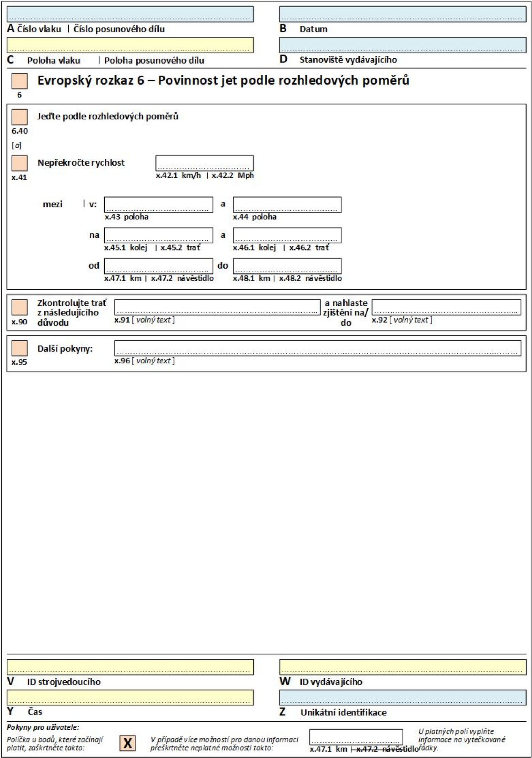Click the x.42.1 km/h speed field
The width and height of the screenshot is (532, 758).
pyautogui.click(x=204, y=163)
